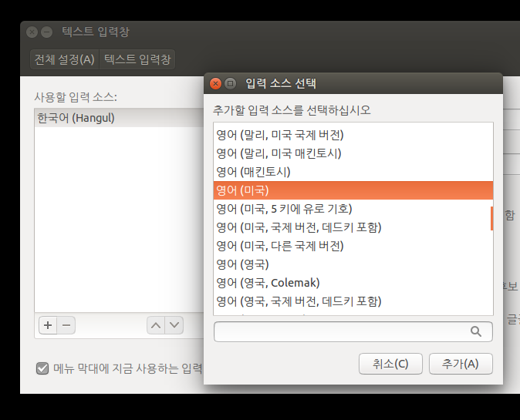Click the orange list scrollbar handle
Image resolution: width=520 pixels, height=420 pixels.
click(x=491, y=218)
